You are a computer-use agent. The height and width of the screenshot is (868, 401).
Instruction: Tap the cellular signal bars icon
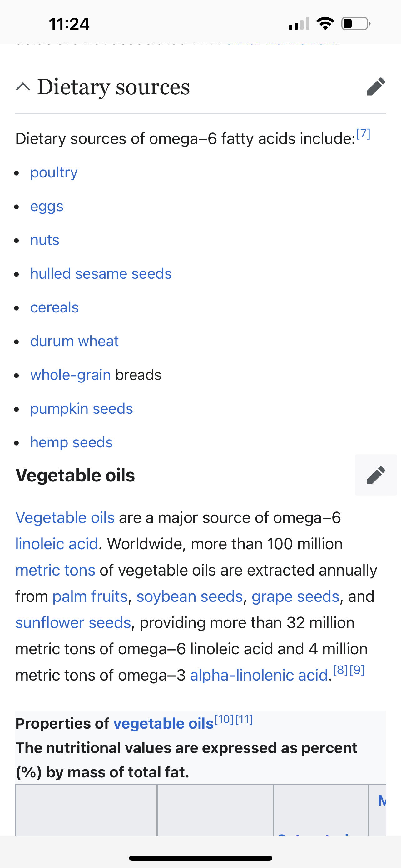click(x=299, y=24)
